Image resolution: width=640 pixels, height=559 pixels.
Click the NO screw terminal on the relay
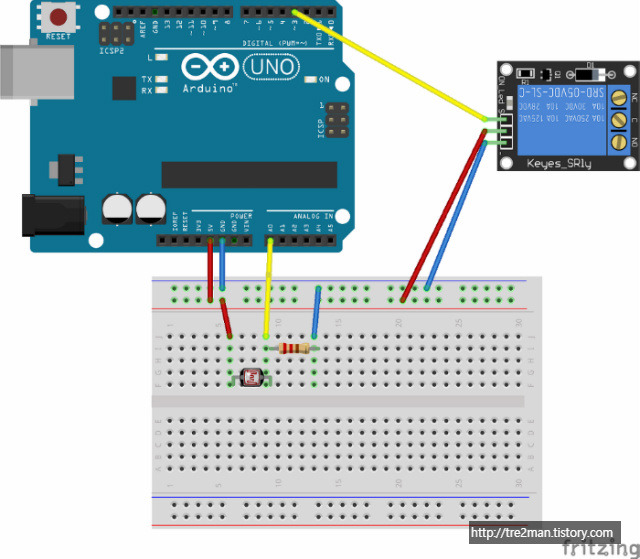[x=619, y=142]
